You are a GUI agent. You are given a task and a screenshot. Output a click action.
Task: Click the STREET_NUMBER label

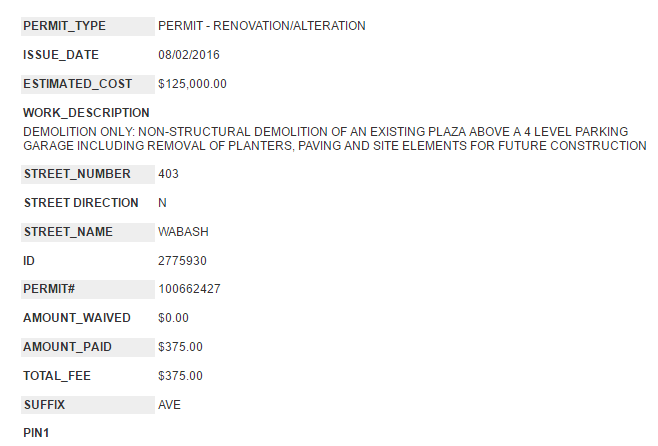pyautogui.click(x=76, y=174)
